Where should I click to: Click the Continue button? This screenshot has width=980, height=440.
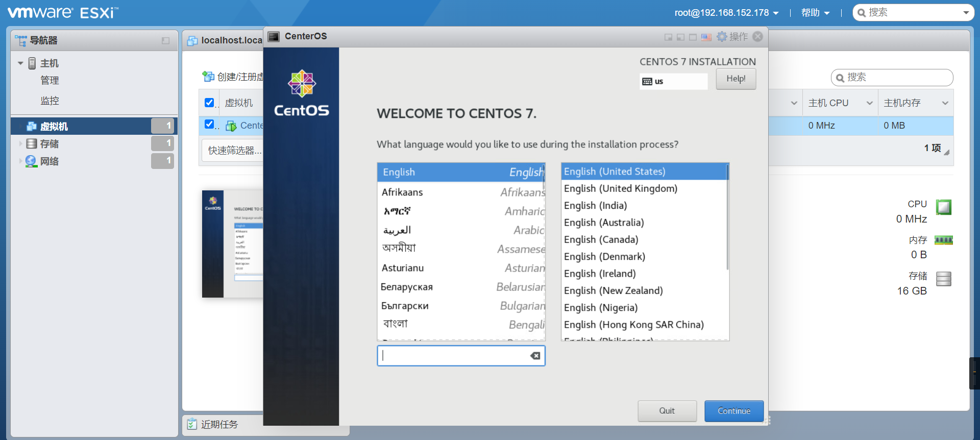tap(734, 411)
